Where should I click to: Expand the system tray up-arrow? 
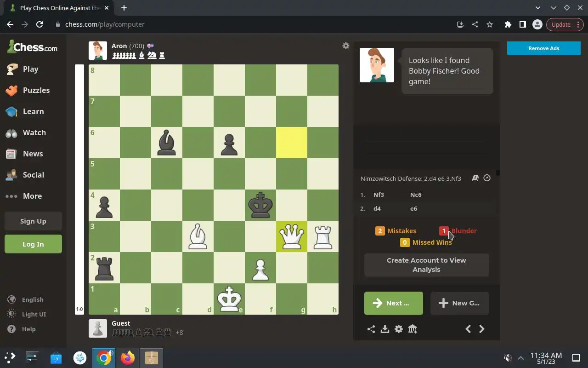(x=521, y=358)
